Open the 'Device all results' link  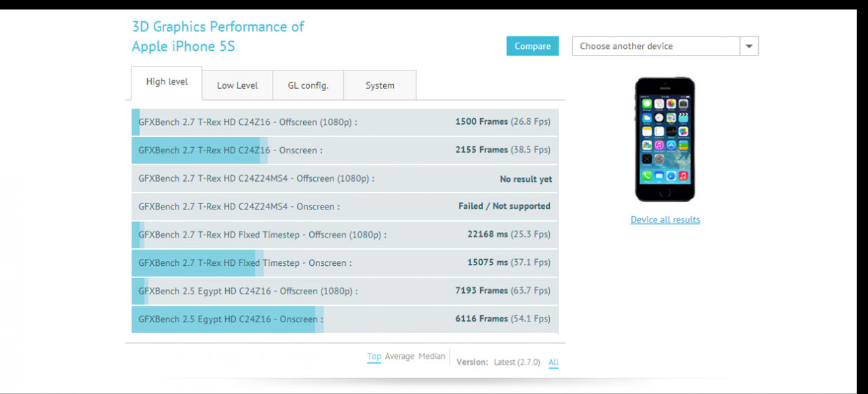point(665,220)
